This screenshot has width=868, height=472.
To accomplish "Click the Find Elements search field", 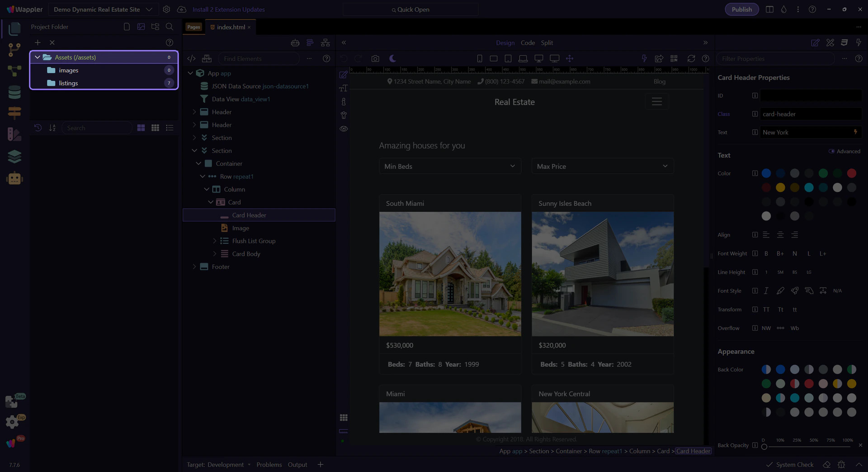I will (x=259, y=59).
